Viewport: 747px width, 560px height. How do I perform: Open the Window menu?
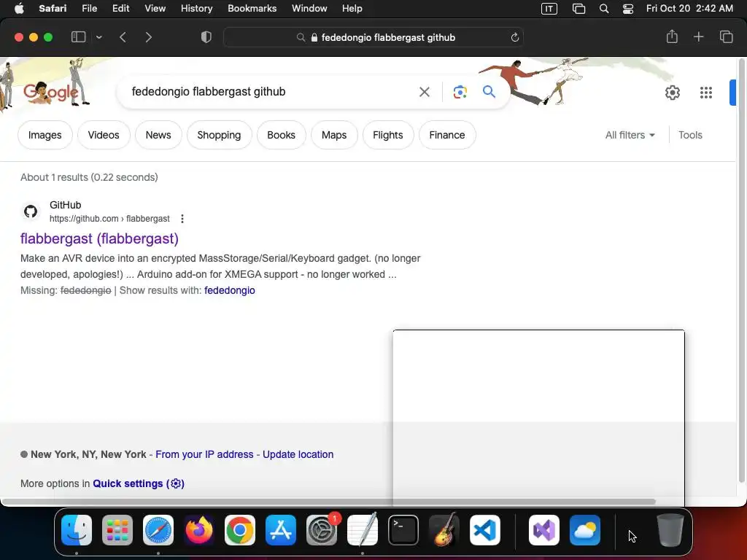click(309, 9)
